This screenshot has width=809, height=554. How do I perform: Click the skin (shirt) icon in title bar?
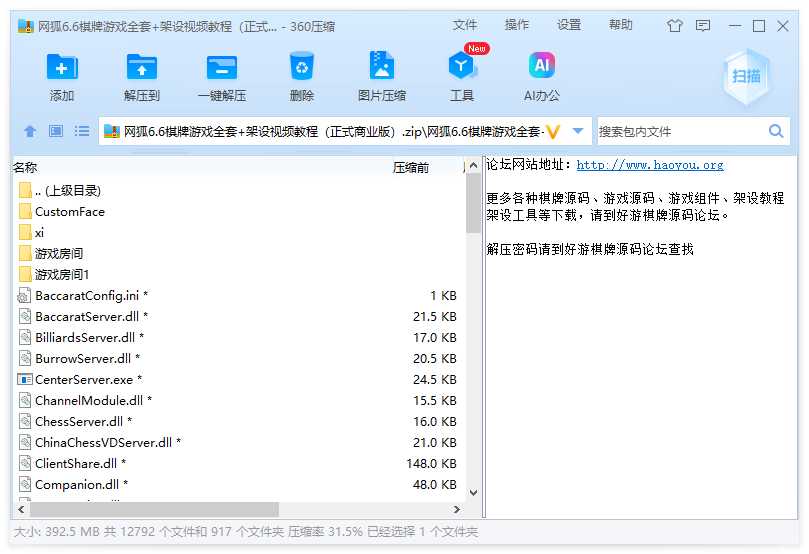point(674,25)
